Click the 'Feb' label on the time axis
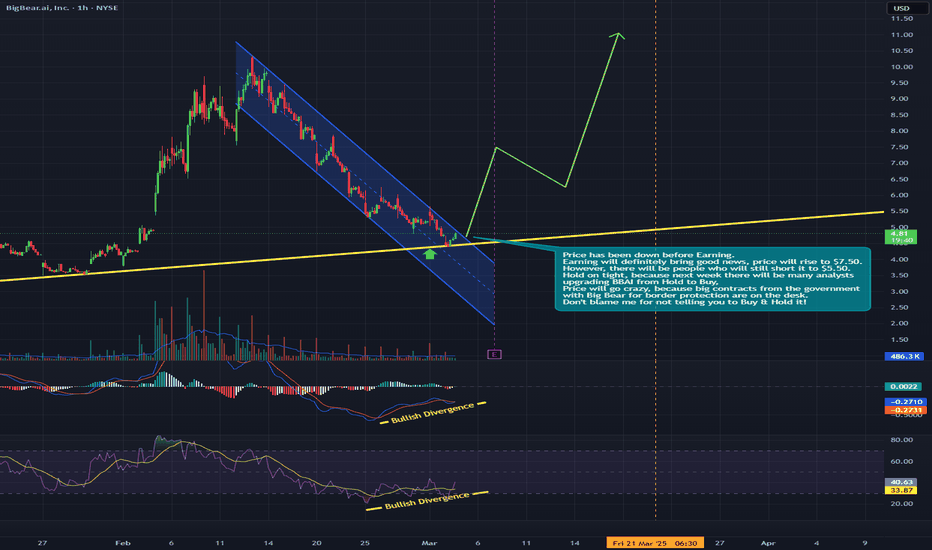This screenshot has height=550, width=932. [123, 543]
